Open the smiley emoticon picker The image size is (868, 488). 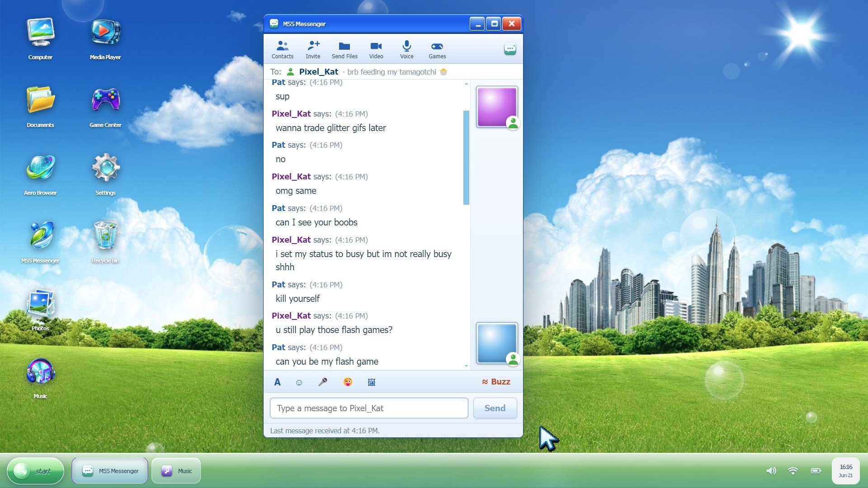click(x=299, y=383)
